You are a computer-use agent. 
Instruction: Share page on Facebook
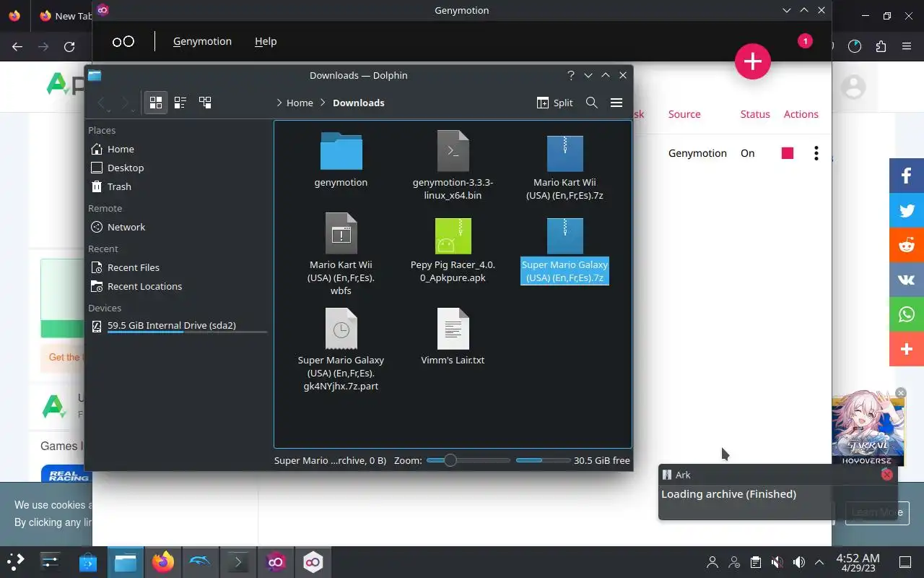(x=907, y=176)
